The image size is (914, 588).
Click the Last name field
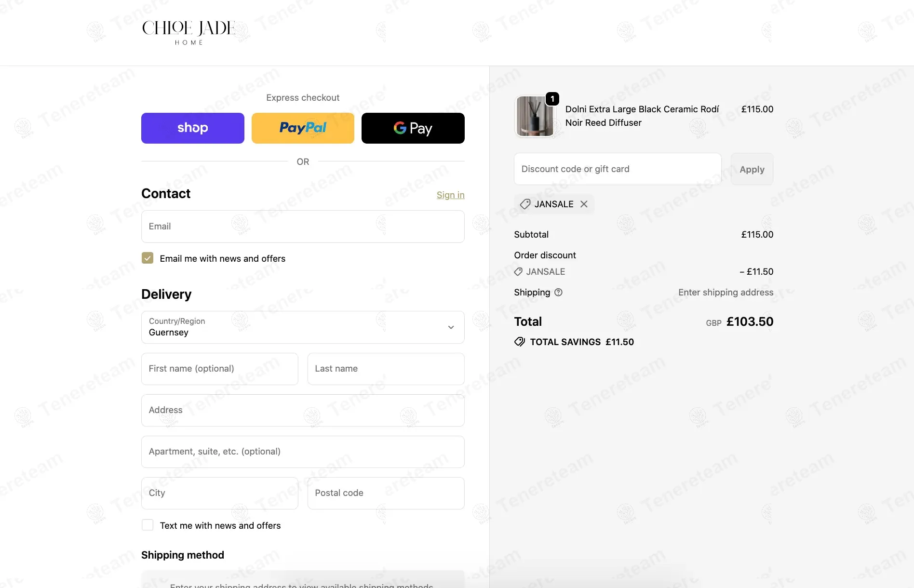point(386,369)
